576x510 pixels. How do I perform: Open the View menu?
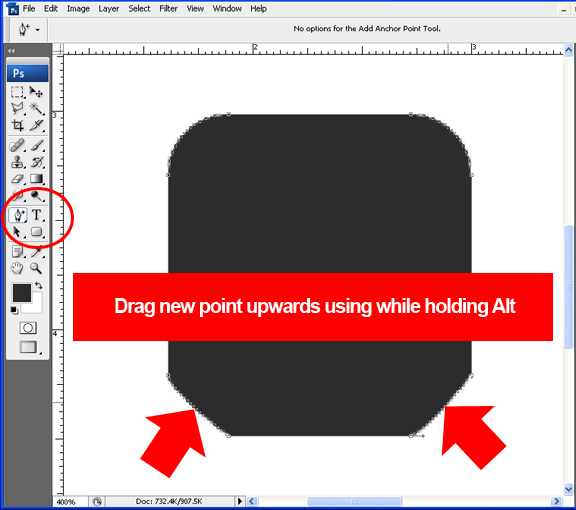[x=195, y=8]
